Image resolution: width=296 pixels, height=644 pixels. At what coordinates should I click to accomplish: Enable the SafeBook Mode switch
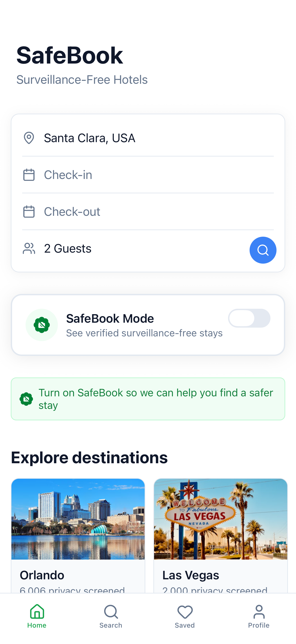click(249, 318)
